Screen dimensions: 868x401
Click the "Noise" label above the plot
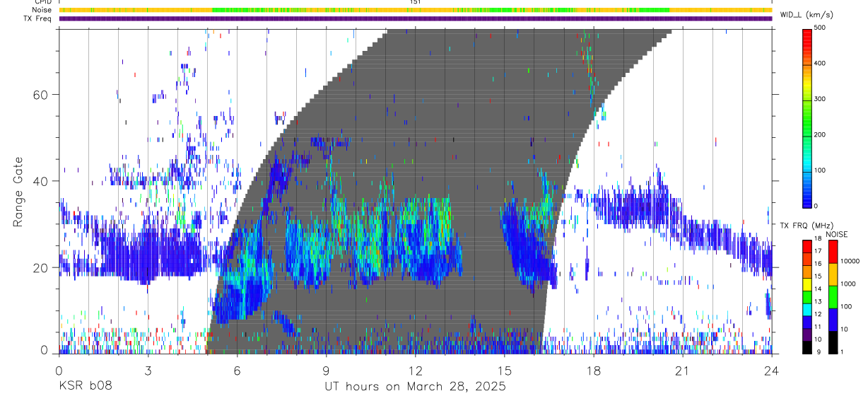[42, 10]
